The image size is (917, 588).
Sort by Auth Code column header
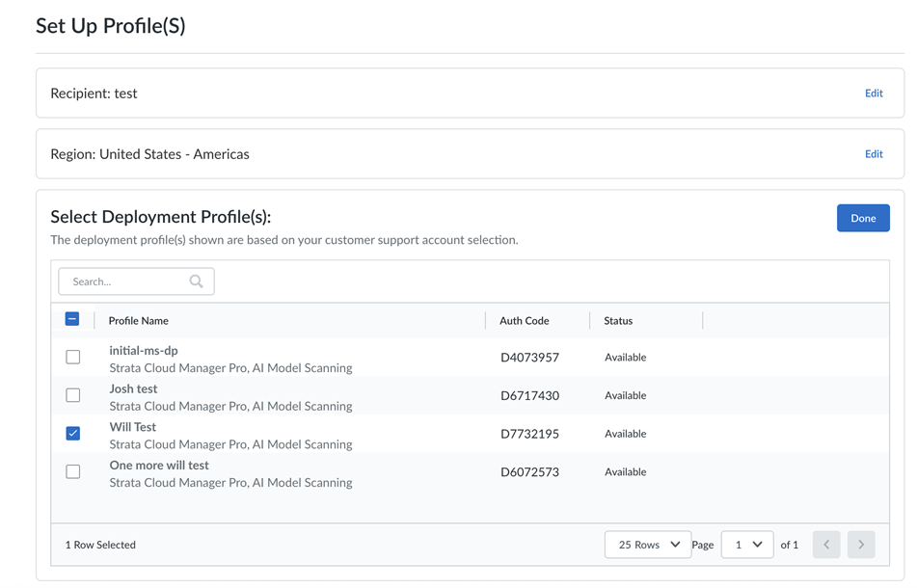pyautogui.click(x=525, y=321)
